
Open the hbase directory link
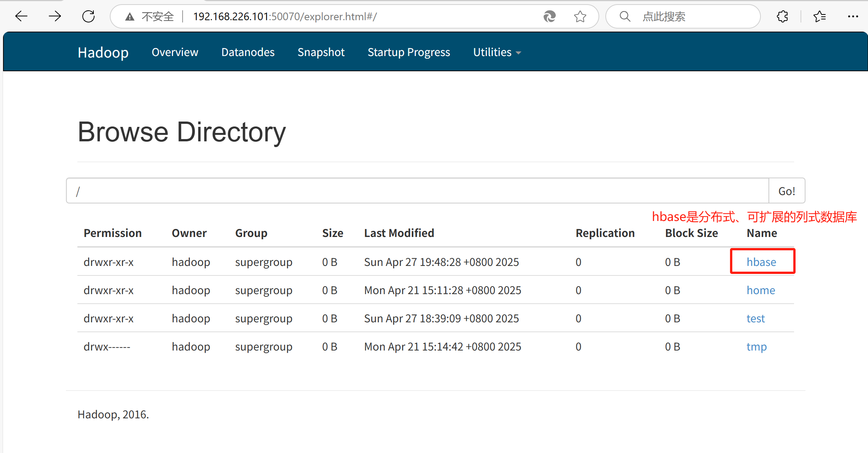click(761, 262)
